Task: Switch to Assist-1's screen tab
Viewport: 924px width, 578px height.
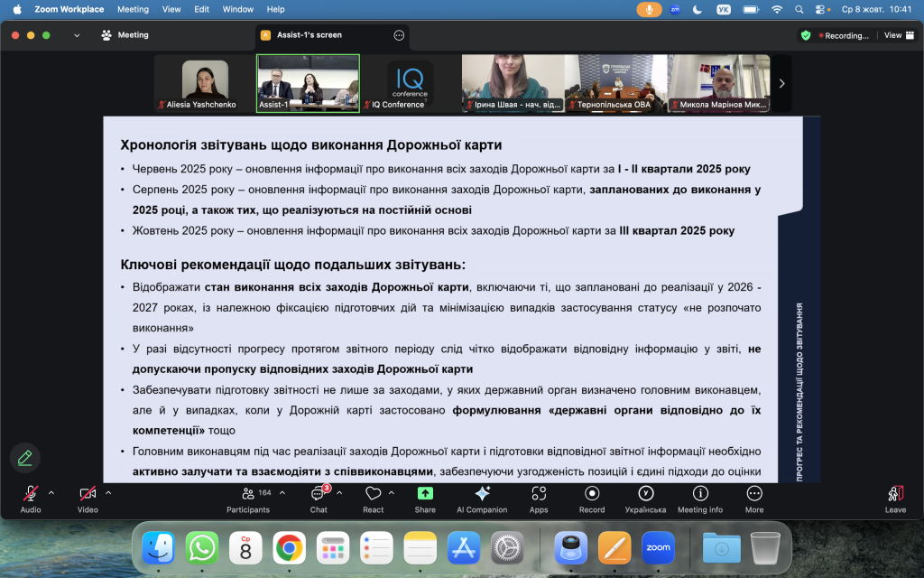Action: [x=310, y=35]
